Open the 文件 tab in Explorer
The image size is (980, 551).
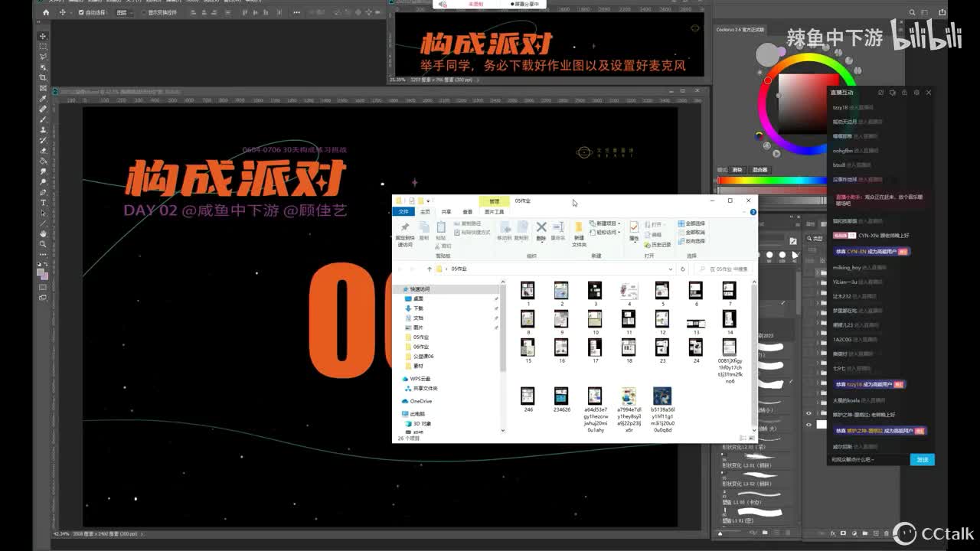(403, 212)
